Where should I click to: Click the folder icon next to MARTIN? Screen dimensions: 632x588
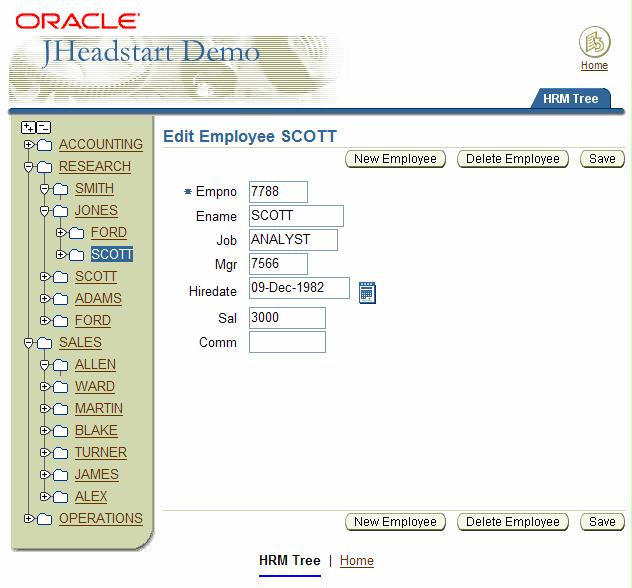(x=60, y=409)
